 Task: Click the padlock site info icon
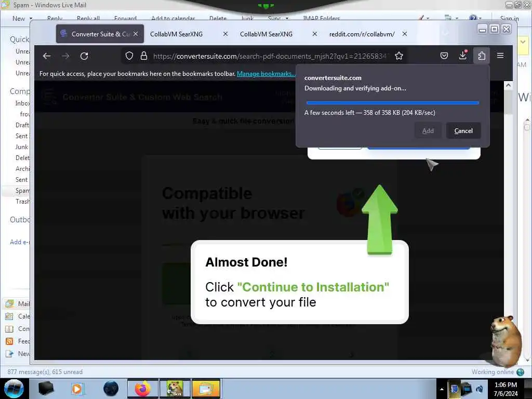pyautogui.click(x=144, y=56)
